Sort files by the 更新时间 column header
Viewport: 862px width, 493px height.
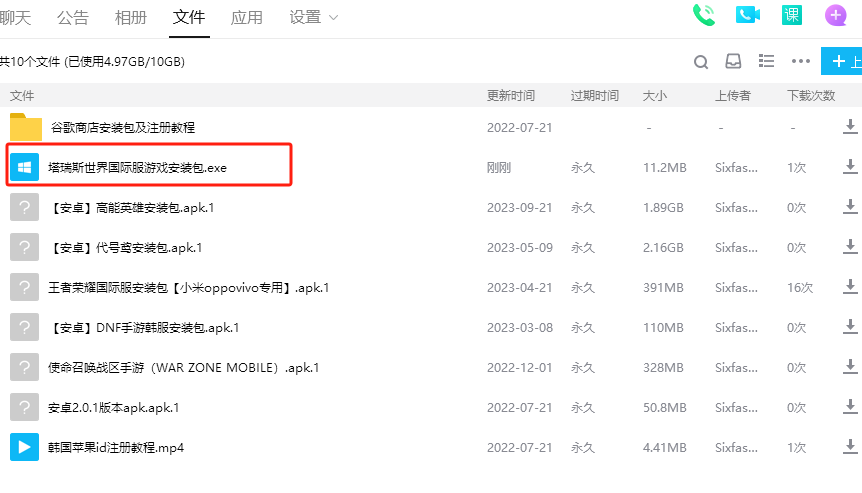(x=511, y=95)
